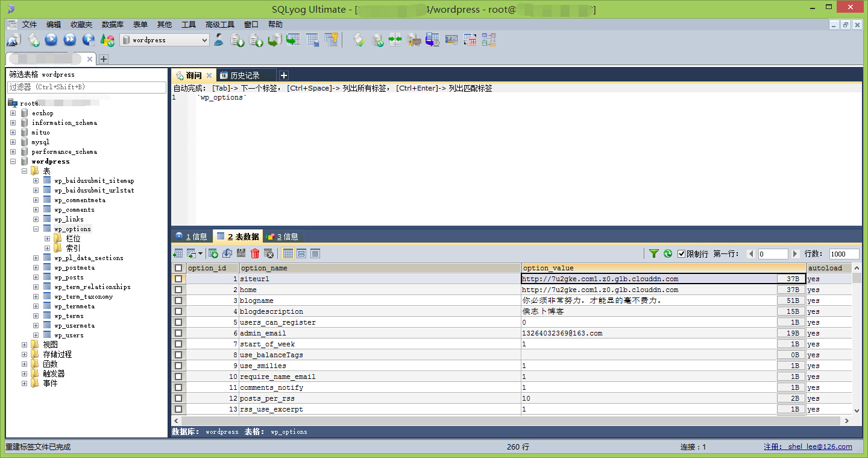
Task: Open the 文件 menu
Action: click(30, 24)
